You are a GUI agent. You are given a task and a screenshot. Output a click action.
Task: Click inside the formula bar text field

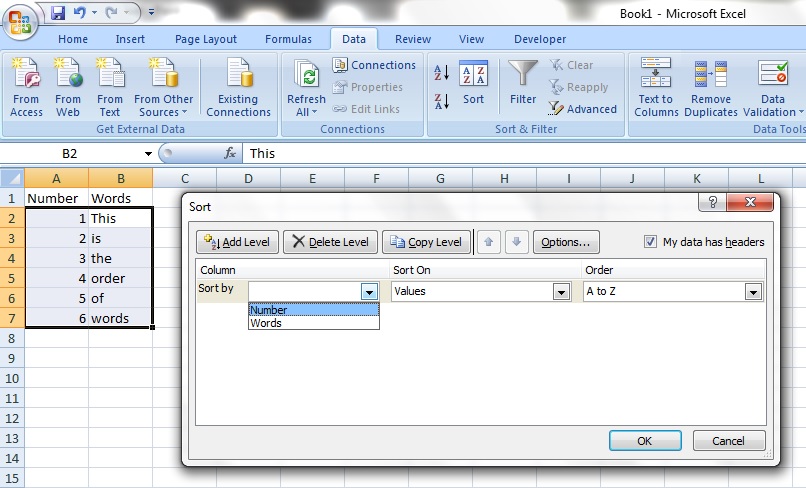pos(500,153)
